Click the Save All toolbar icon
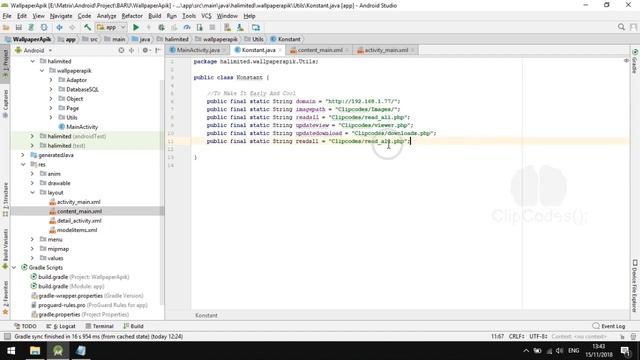The width and height of the screenshot is (640, 360). coord(19,27)
